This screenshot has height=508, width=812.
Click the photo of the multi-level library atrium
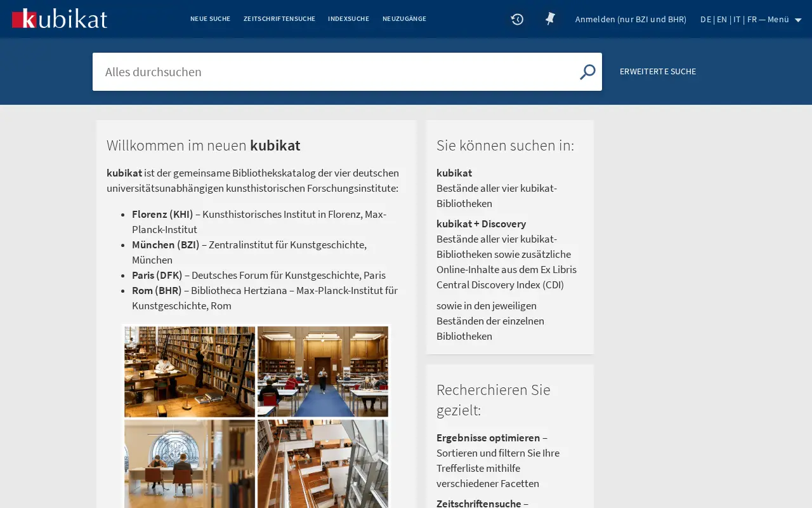(323, 464)
